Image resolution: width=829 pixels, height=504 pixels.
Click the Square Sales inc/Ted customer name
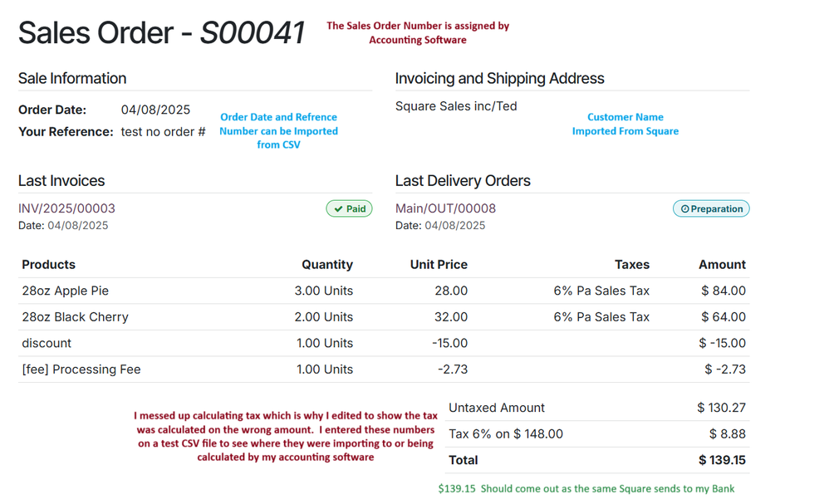coord(456,106)
